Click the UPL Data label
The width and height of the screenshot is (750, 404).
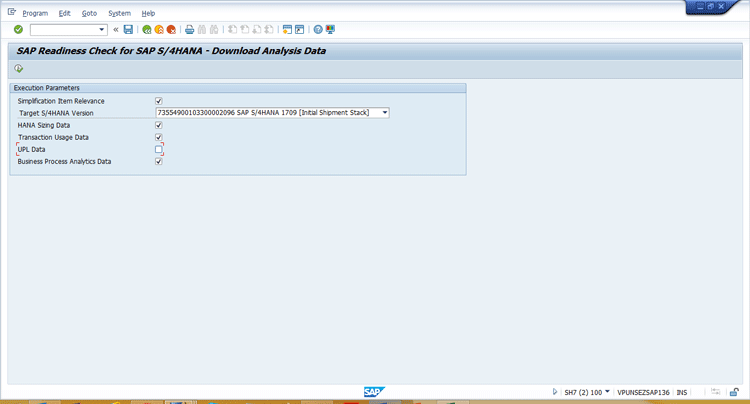click(x=31, y=149)
